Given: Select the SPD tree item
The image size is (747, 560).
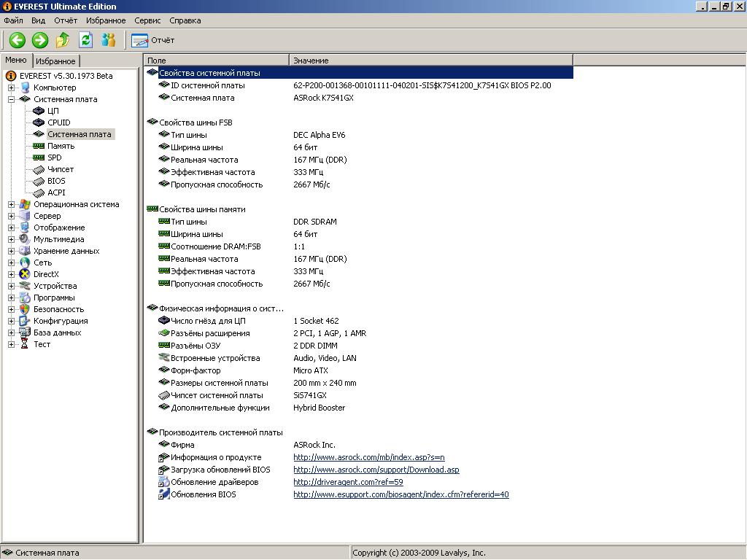Looking at the screenshot, I should pos(55,157).
